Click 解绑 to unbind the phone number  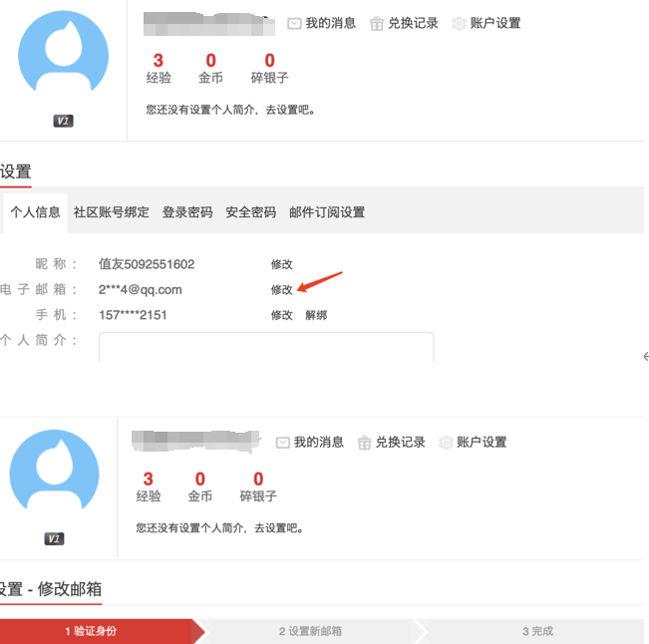tap(316, 315)
